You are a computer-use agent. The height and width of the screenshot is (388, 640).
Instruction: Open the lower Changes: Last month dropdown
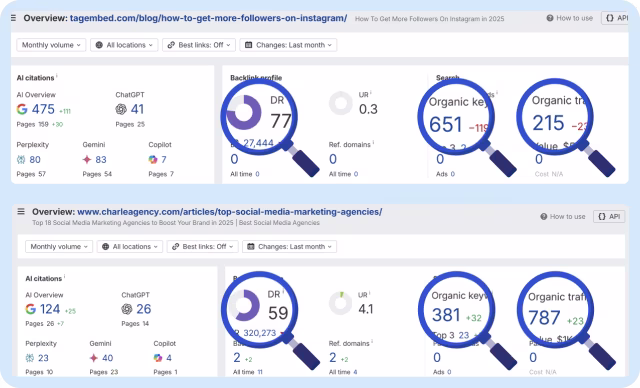[x=289, y=246]
